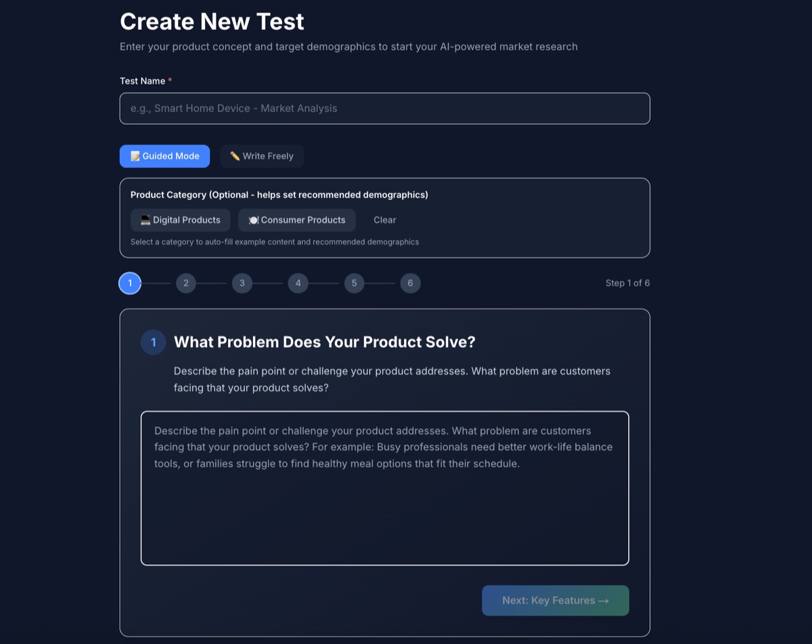The image size is (812, 644).
Task: Click the Test Name input field
Action: point(384,108)
